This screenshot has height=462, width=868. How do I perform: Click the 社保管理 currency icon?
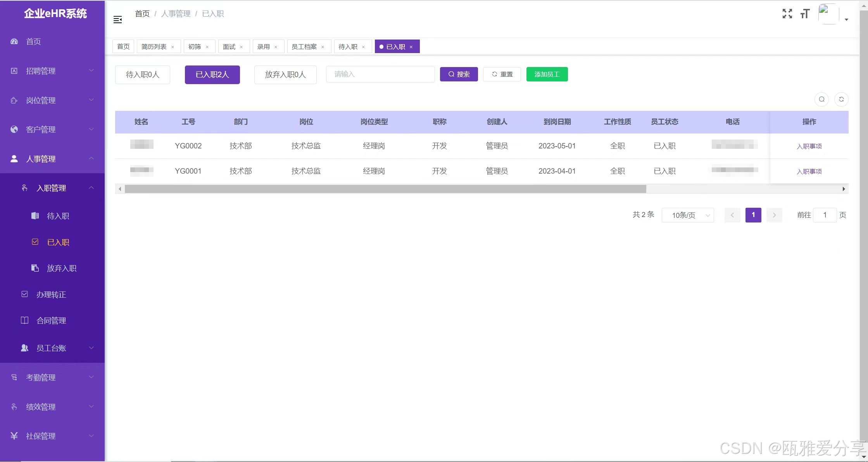[14, 436]
